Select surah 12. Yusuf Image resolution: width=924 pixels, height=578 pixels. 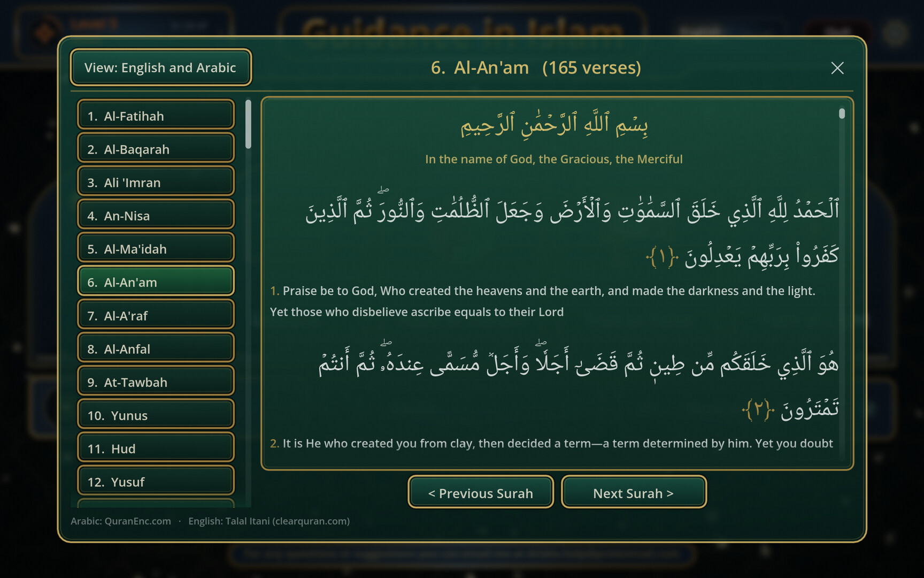point(156,481)
